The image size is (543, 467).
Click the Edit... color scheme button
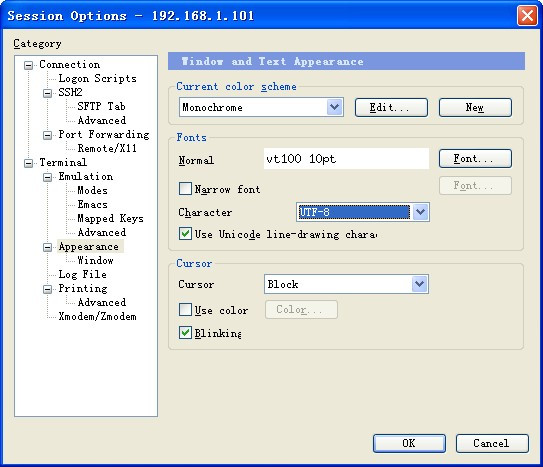[391, 107]
